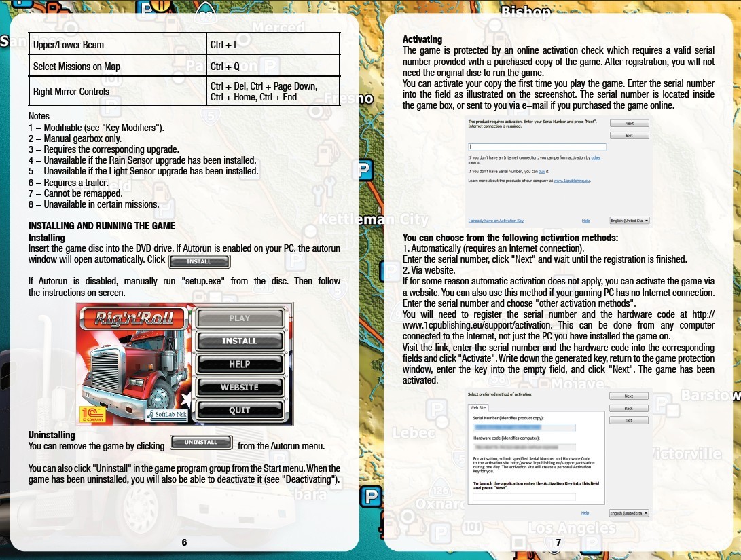Click the 'Ctrl + Del, Ctrl + Page Down,' shortcut text
The height and width of the screenshot is (560, 741).
264,86
